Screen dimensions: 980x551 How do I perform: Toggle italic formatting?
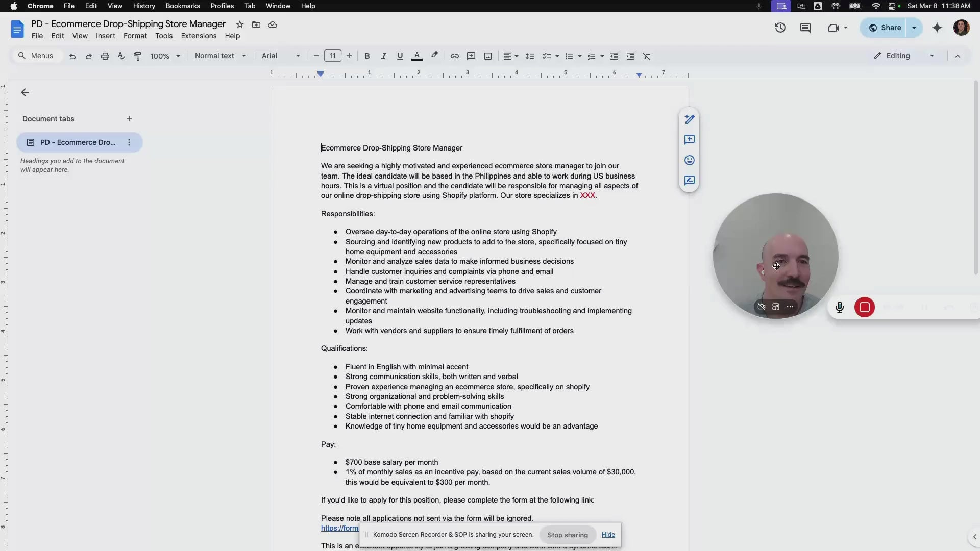coord(383,56)
